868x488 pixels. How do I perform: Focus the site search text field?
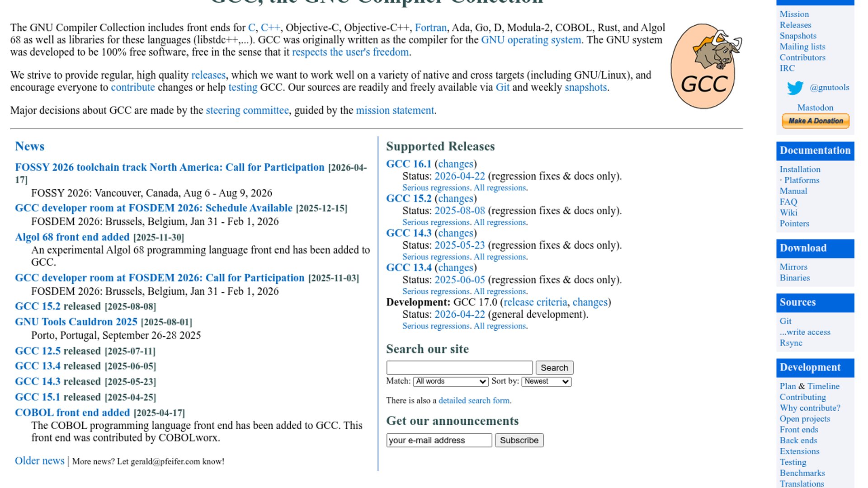point(459,368)
